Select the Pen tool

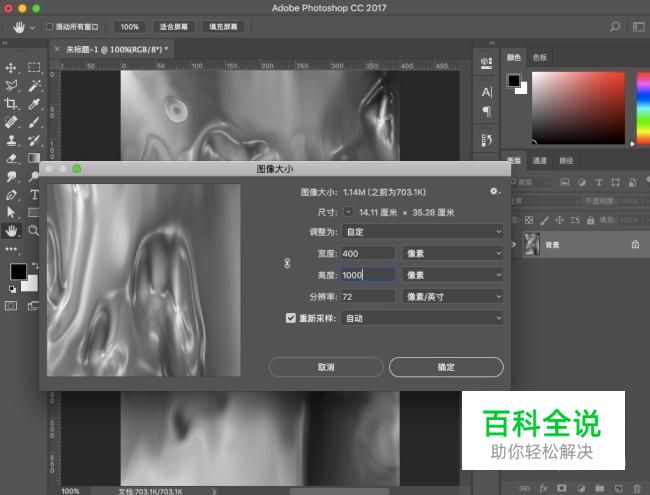pos(11,194)
